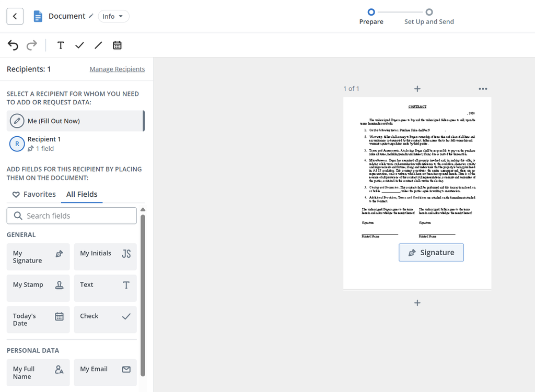Choose the My Full Name field

pos(38,373)
